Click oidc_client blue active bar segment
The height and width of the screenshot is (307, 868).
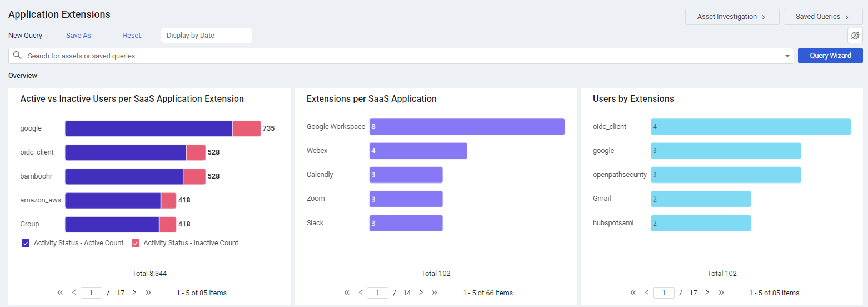point(126,152)
